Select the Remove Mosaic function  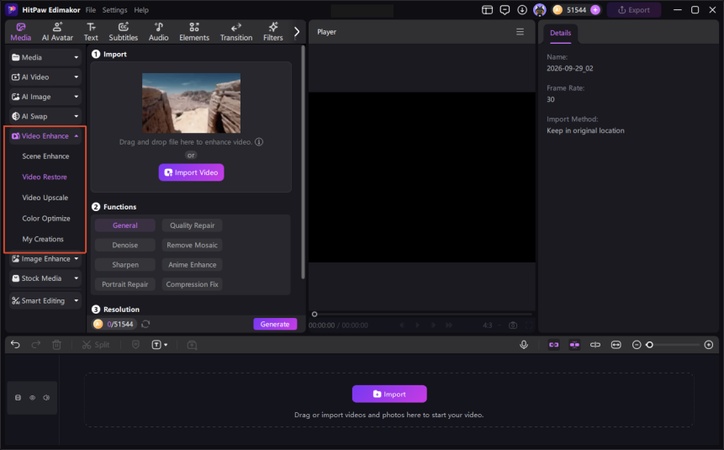[x=192, y=245]
